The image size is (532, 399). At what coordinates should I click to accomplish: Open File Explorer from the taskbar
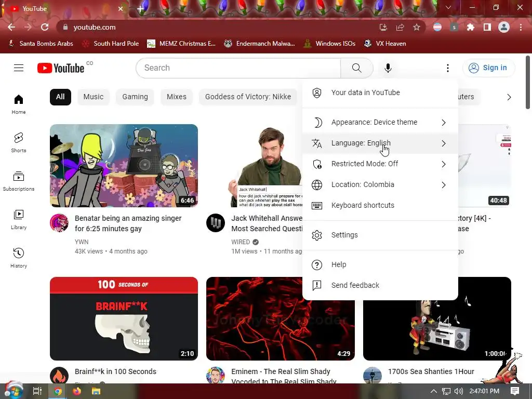click(96, 391)
